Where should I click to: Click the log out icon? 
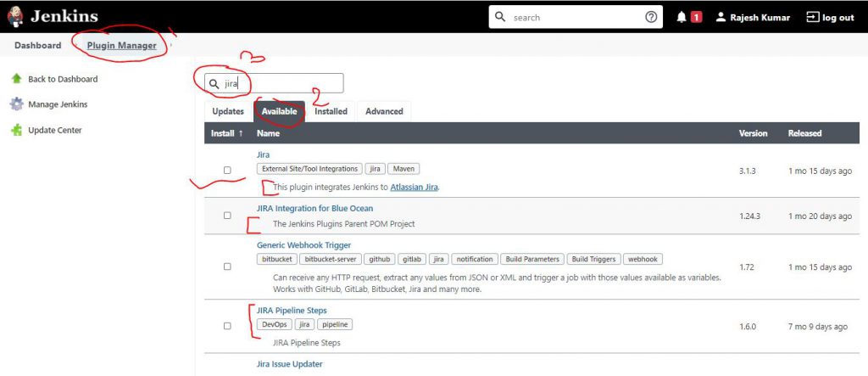(812, 17)
